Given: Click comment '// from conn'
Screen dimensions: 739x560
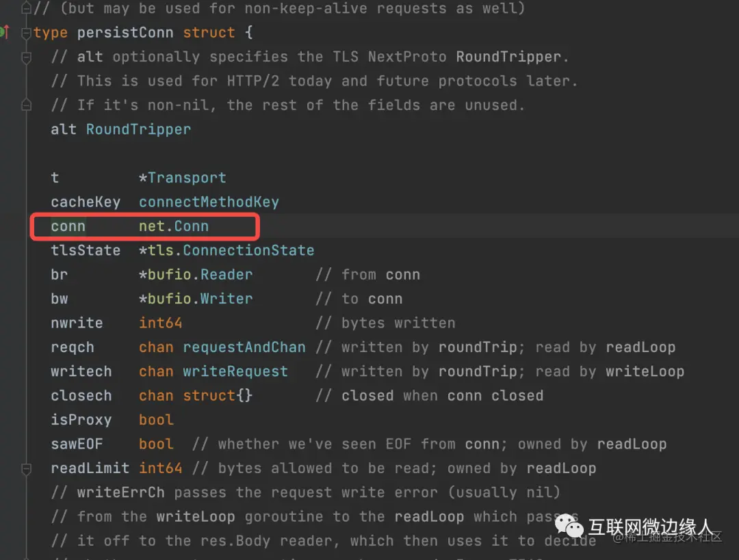Looking at the screenshot, I should coord(367,275).
